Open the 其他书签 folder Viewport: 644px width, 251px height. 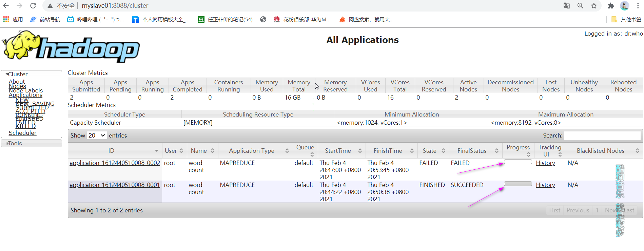626,20
